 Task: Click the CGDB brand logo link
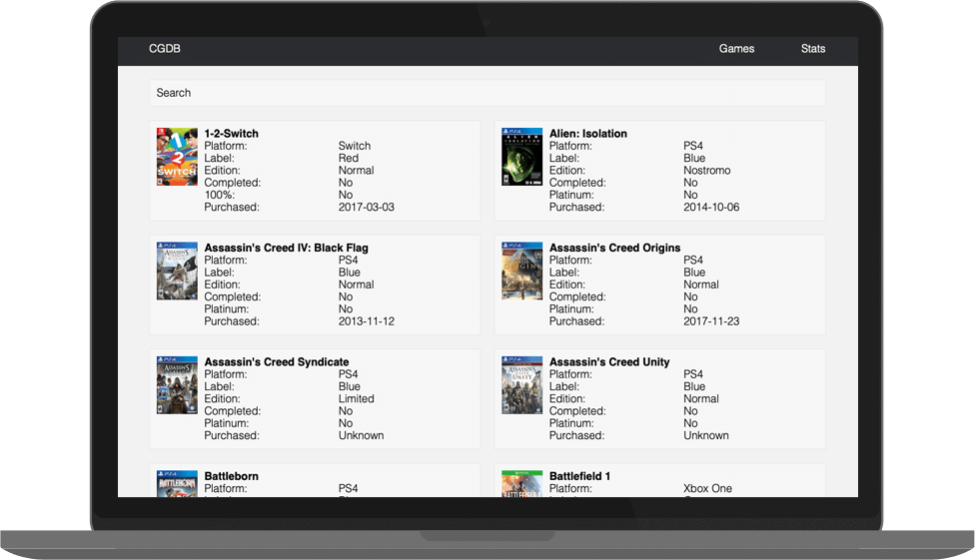[x=165, y=49]
